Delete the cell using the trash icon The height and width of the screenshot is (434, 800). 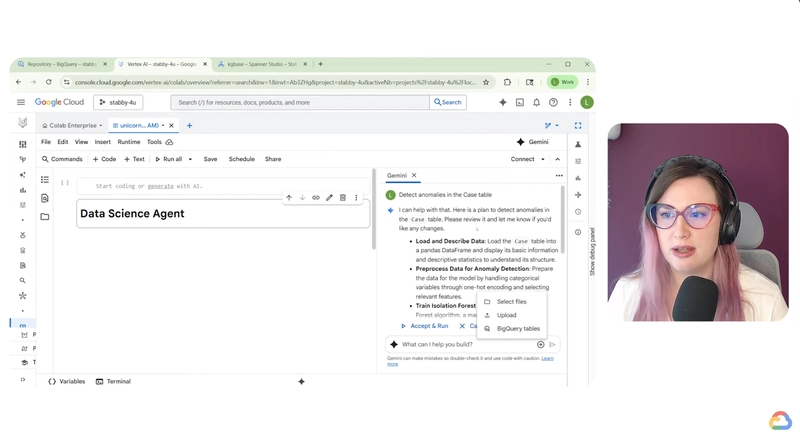tap(342, 198)
